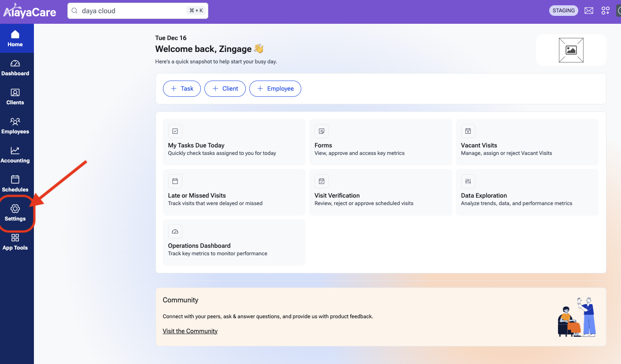Click 'View, approve and access key metrics' text
This screenshot has height=364, width=621.
[x=359, y=153]
